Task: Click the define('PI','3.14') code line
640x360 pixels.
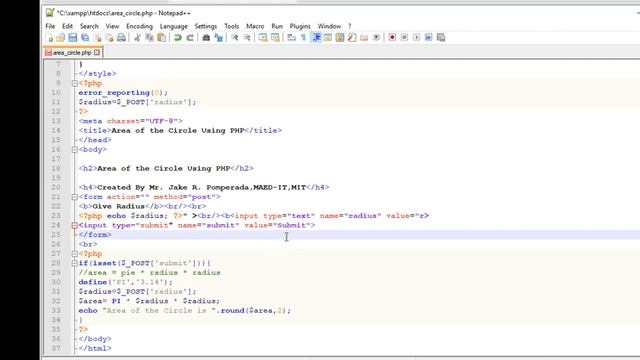Action: (125, 282)
